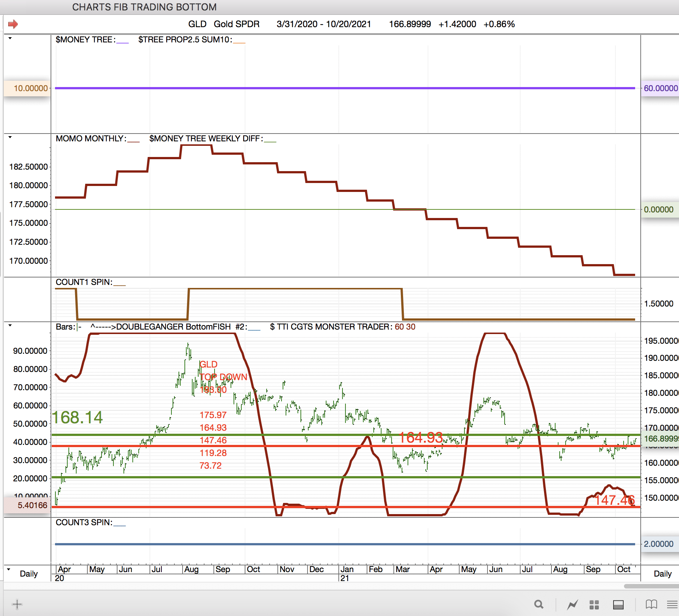679x616 pixels.
Task: Click the Nov month marker on time axis
Action: [x=287, y=570]
